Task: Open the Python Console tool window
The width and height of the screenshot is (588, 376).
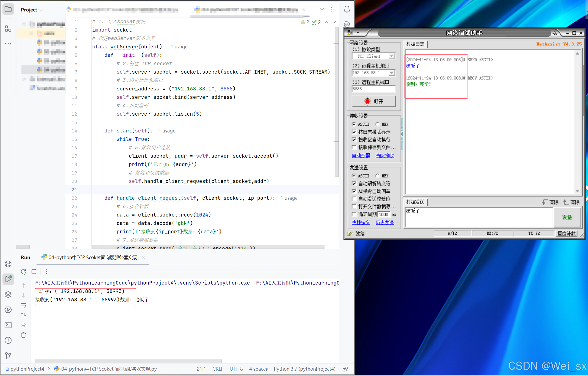Action: [8, 264]
